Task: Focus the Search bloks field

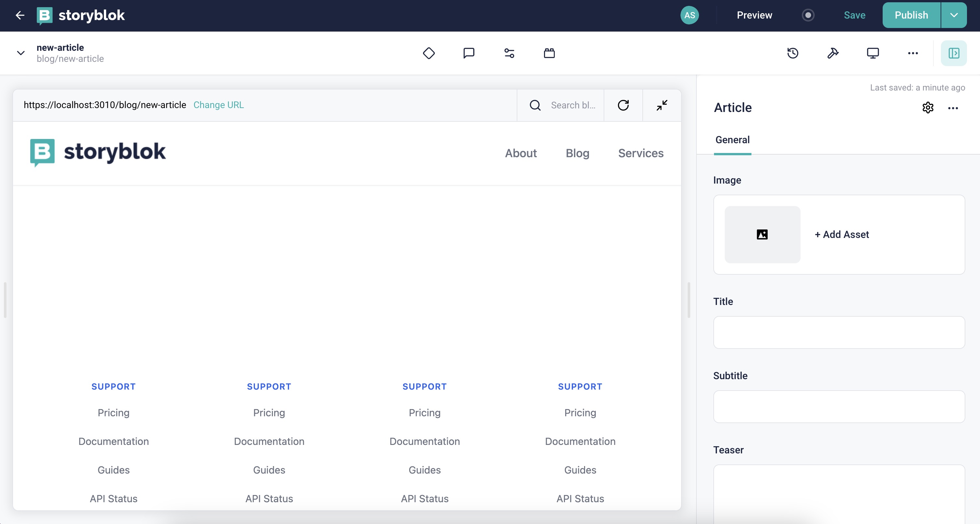Action: [573, 105]
